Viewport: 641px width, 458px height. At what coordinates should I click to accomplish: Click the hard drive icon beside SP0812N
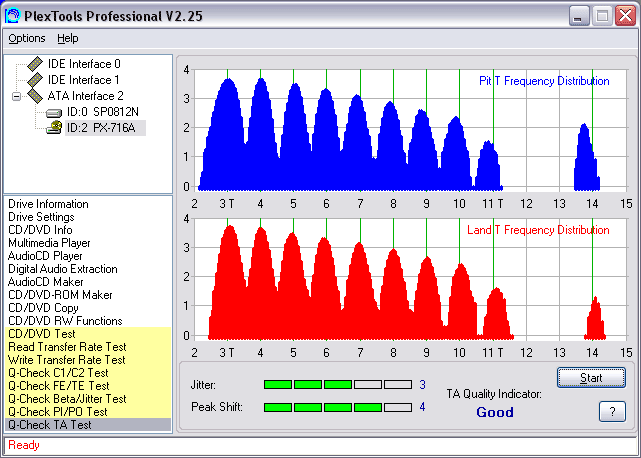[x=54, y=112]
